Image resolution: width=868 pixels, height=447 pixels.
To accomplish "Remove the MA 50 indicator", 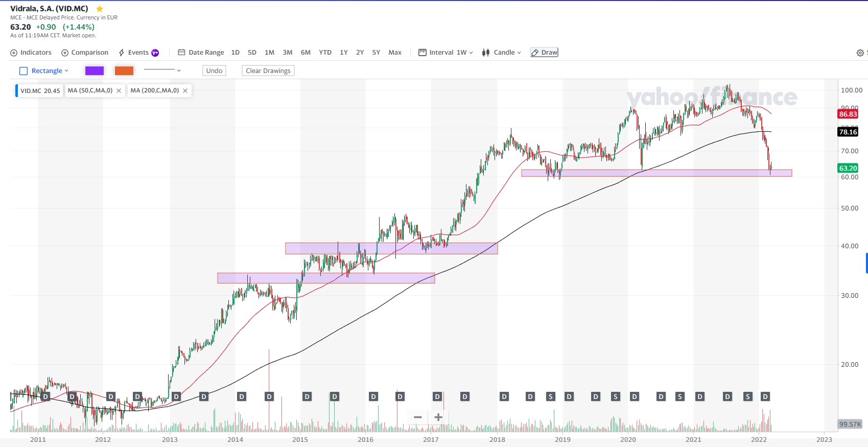I will [x=119, y=91].
